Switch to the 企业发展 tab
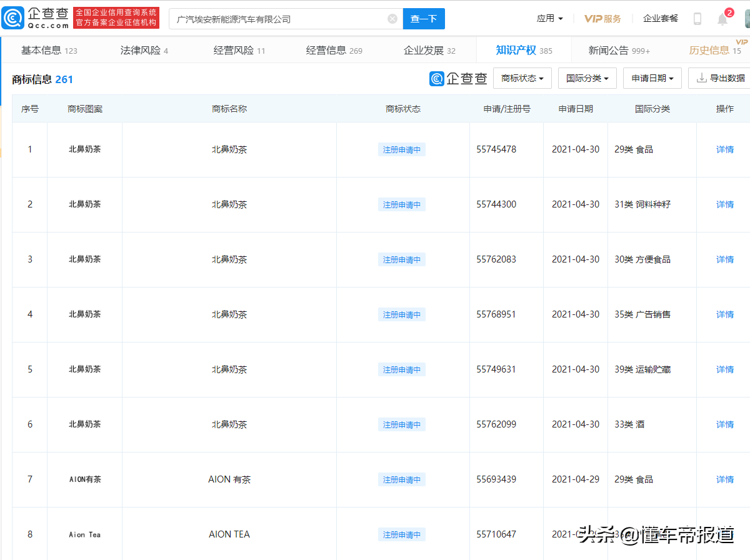 (x=429, y=51)
